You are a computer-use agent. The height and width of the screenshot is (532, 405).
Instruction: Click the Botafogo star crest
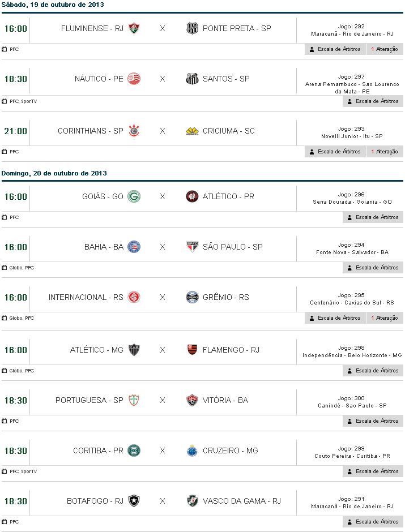click(134, 501)
